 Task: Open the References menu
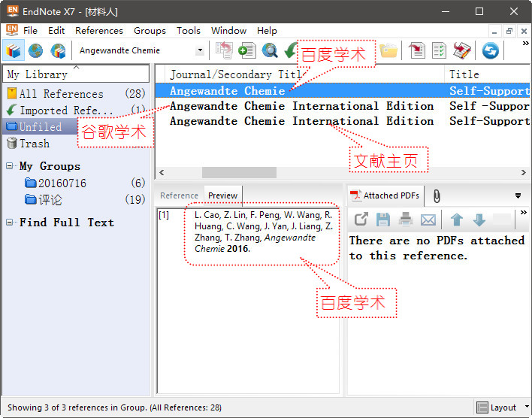tap(99, 31)
